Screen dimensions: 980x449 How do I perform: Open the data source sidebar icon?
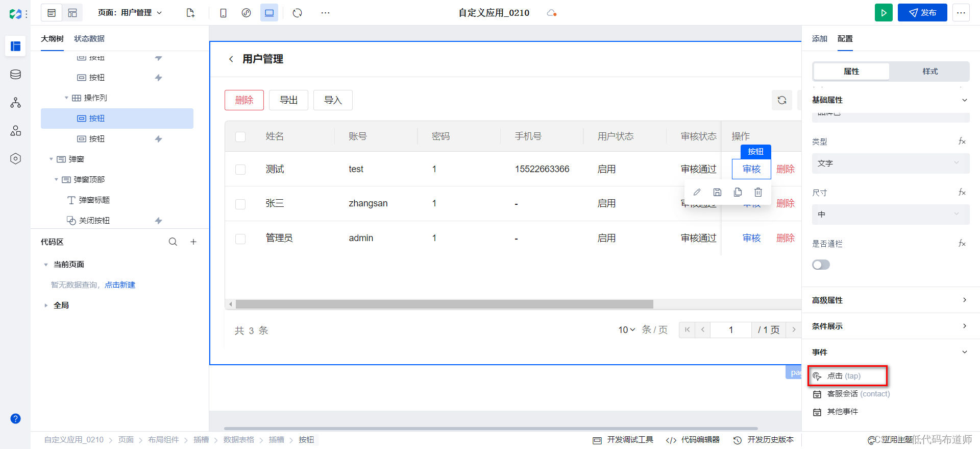coord(15,75)
